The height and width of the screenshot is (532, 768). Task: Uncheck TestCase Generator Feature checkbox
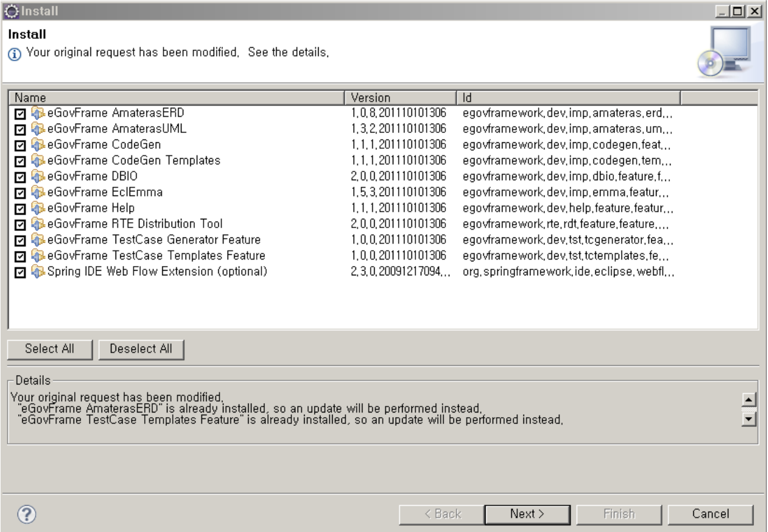19,240
